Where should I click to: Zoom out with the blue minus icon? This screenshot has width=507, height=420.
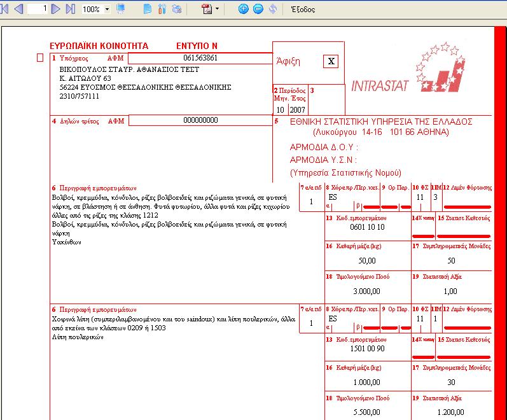(258, 9)
